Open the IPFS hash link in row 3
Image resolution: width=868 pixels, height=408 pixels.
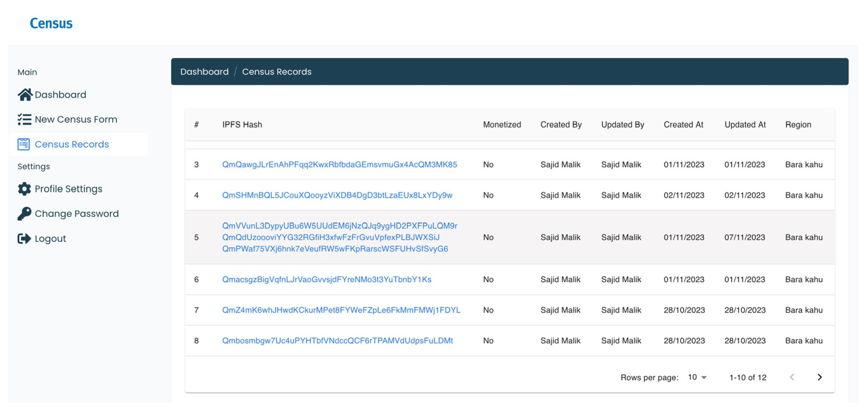[x=339, y=164]
